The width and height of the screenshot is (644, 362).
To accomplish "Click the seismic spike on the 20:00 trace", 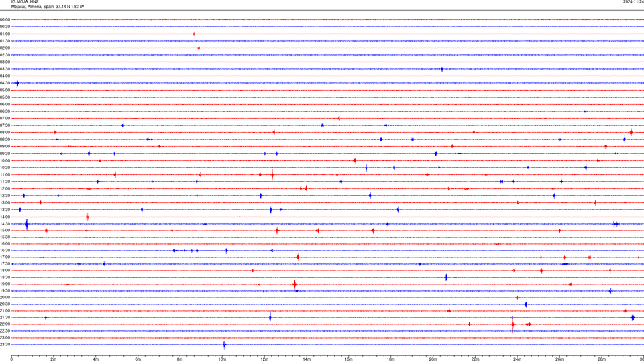I will (x=517, y=298).
